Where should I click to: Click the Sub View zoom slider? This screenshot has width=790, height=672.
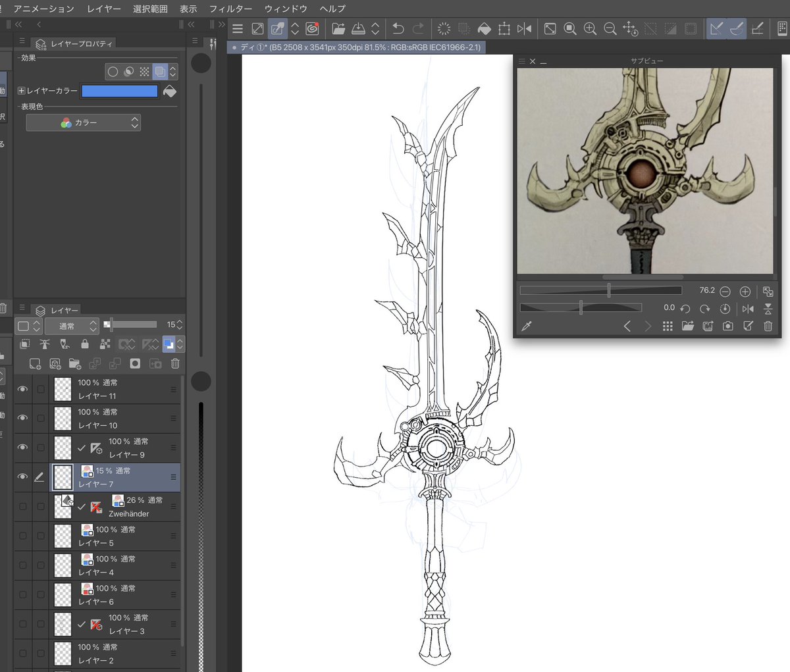click(x=600, y=290)
